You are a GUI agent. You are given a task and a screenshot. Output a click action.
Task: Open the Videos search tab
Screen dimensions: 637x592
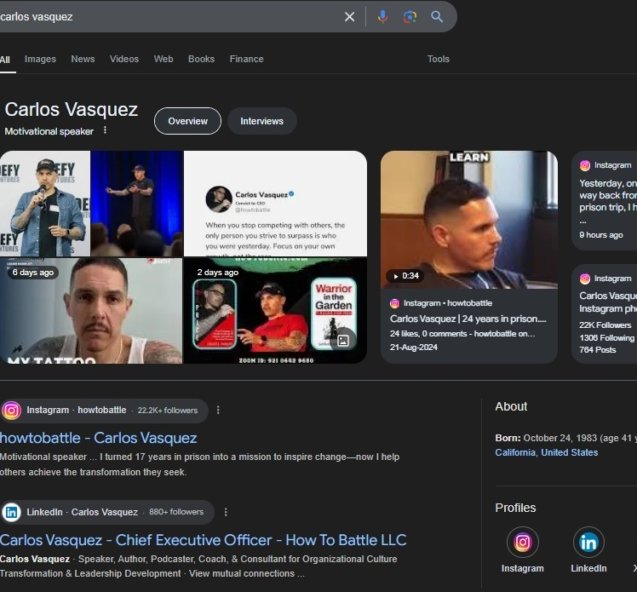coord(124,59)
